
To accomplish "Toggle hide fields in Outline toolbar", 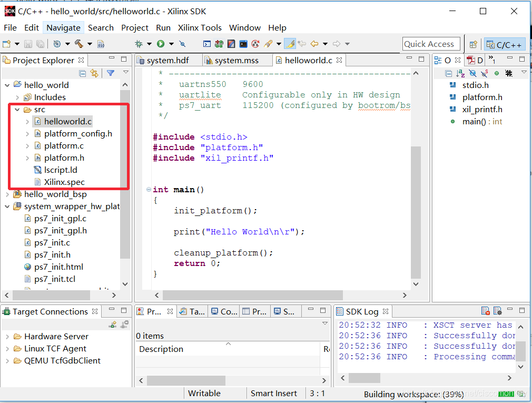I will pos(472,73).
